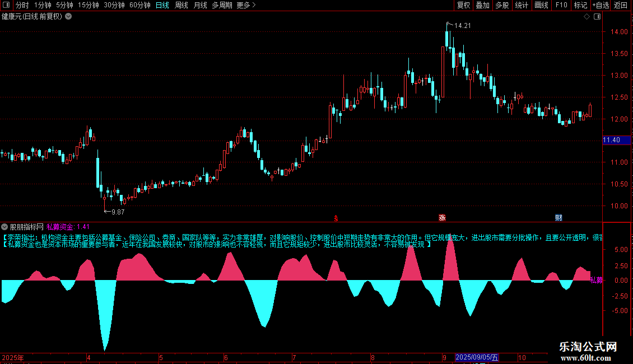The height and width of the screenshot is (364, 633).
Task: Click the 健康元(日线.前复权) chart title
Action: click(32, 17)
